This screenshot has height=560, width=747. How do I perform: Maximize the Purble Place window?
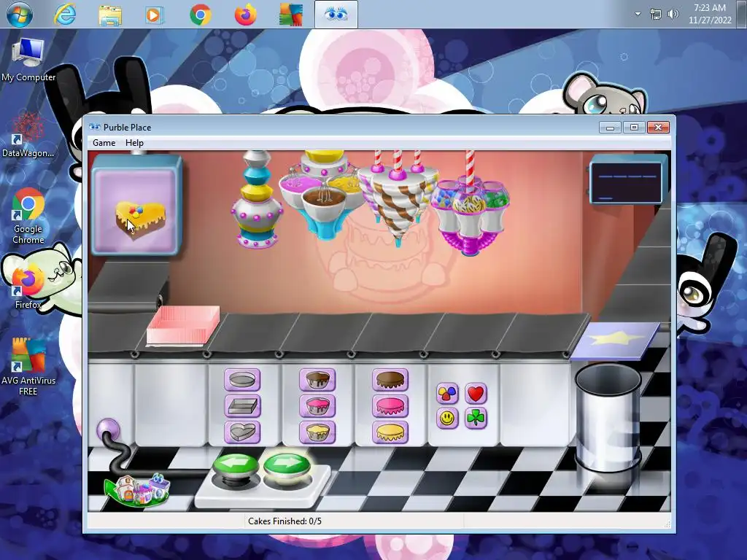point(634,127)
